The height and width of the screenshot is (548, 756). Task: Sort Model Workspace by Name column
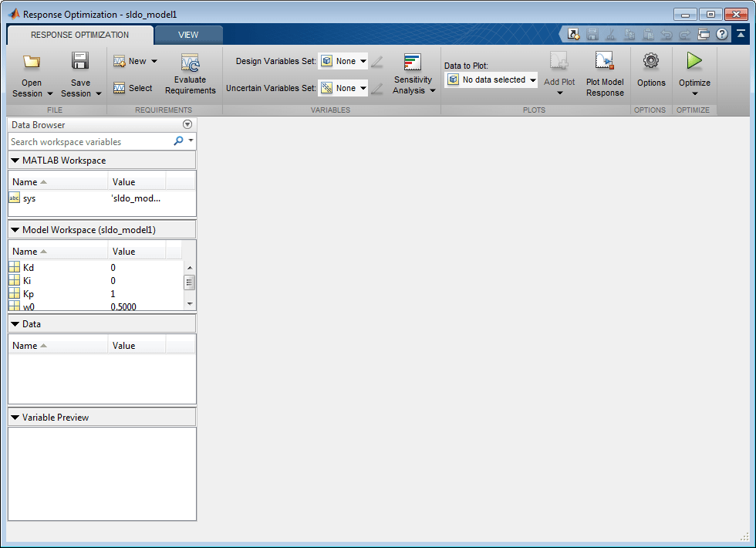point(59,252)
